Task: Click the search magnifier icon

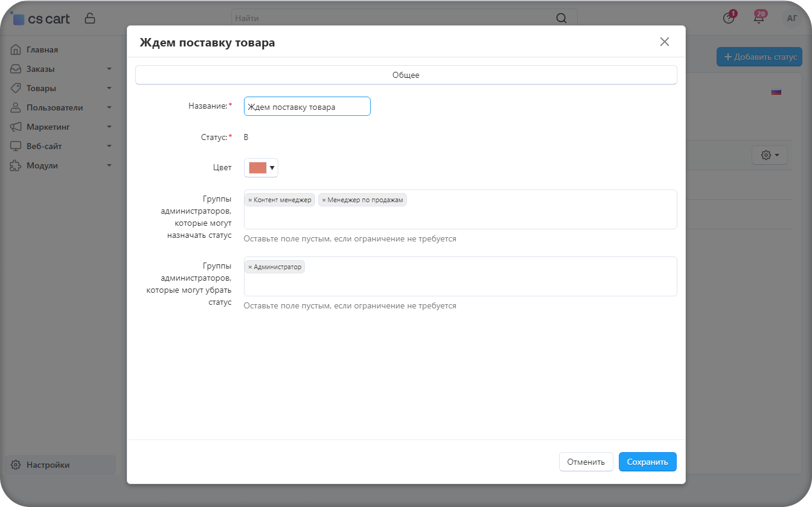Action: (561, 18)
